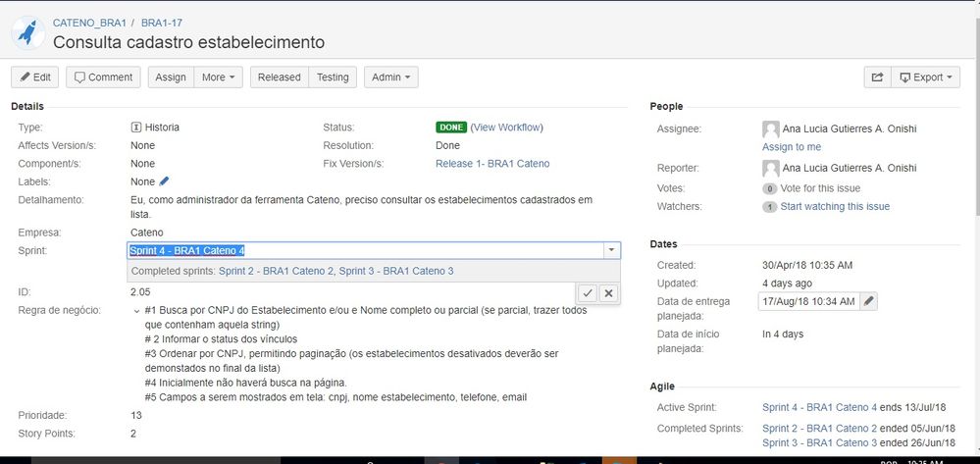Click the Resolution value Done
This screenshot has height=464, width=980.
point(447,146)
